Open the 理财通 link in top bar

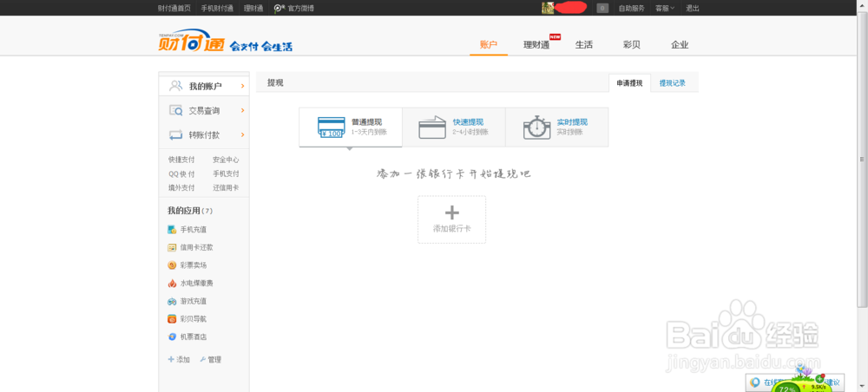pos(253,8)
